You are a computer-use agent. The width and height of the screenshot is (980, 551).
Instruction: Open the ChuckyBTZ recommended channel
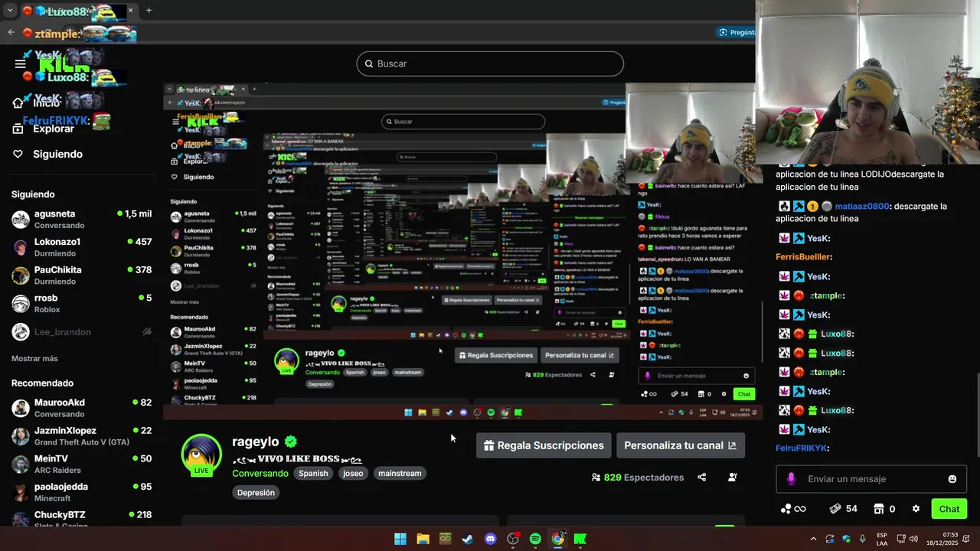point(82,518)
